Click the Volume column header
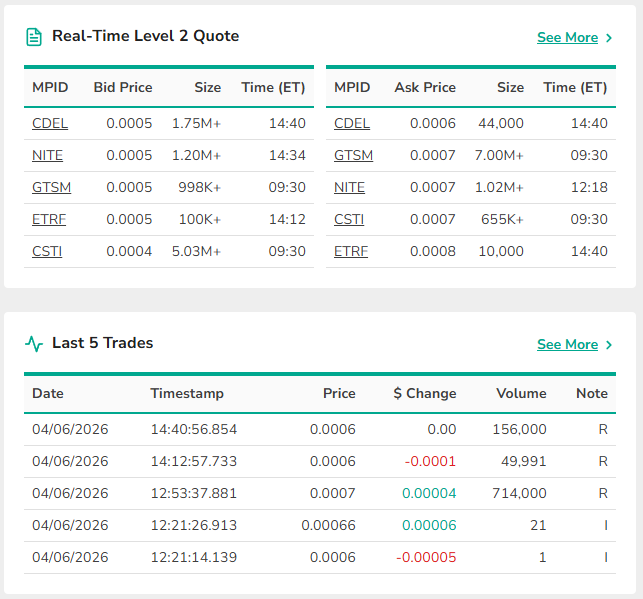This screenshot has height=599, width=643. (521, 393)
